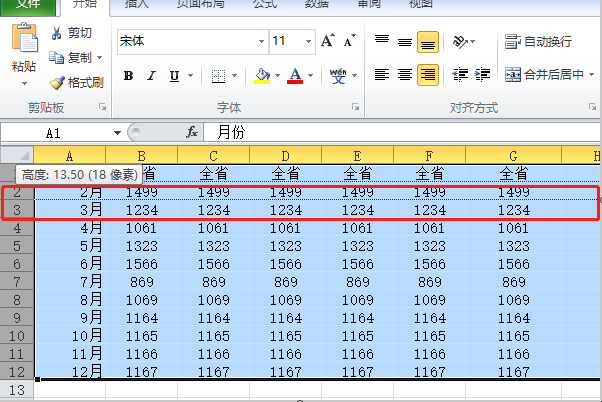Select column D header
This screenshot has width=602, height=402.
[x=285, y=156]
